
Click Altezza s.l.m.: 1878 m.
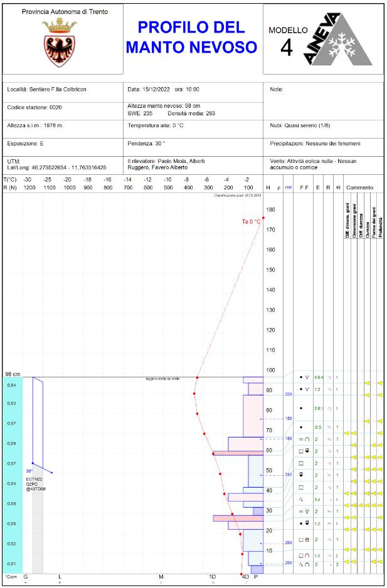pos(35,125)
